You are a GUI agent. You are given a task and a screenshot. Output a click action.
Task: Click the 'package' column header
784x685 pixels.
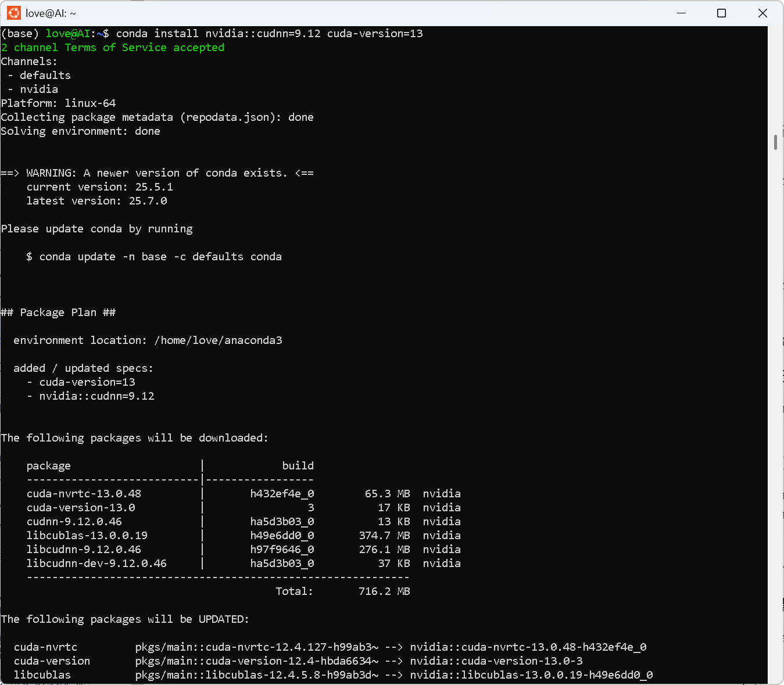click(49, 466)
